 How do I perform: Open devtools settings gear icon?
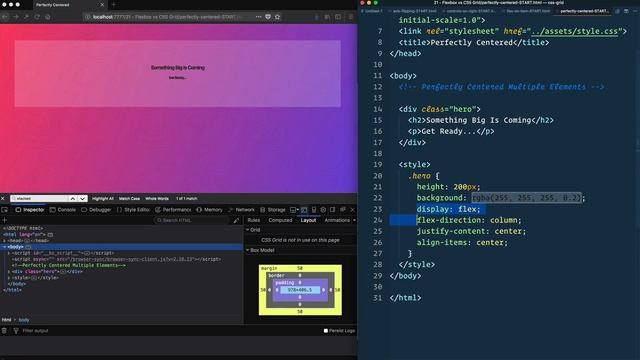point(323,210)
